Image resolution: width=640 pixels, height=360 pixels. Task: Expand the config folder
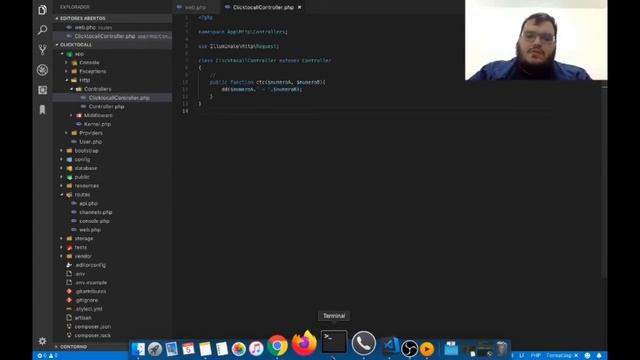82,160
